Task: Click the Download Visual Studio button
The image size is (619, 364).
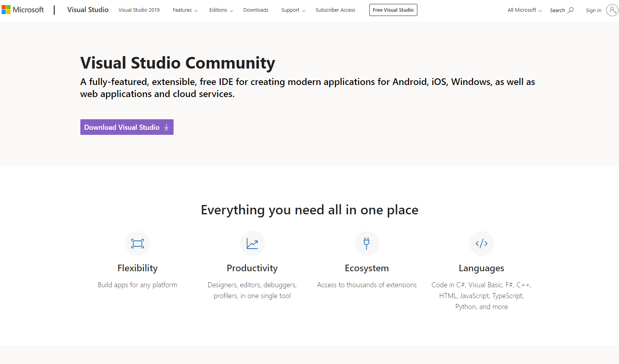Action: (127, 127)
